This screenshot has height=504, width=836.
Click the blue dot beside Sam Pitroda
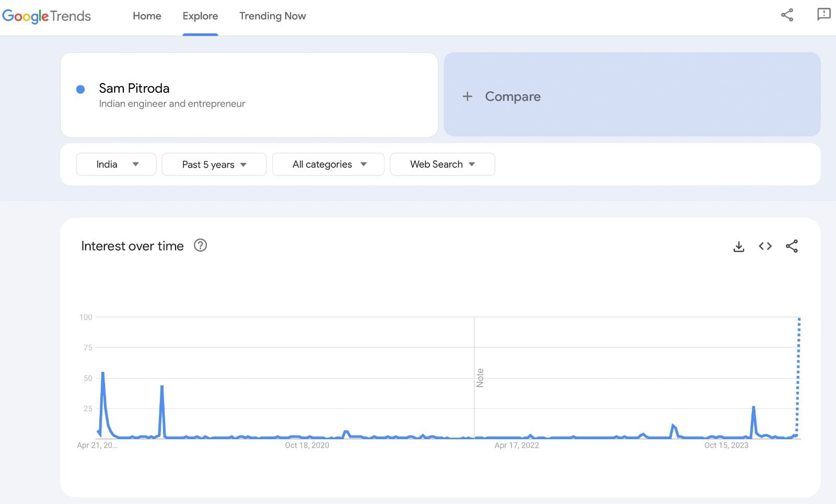[80, 89]
